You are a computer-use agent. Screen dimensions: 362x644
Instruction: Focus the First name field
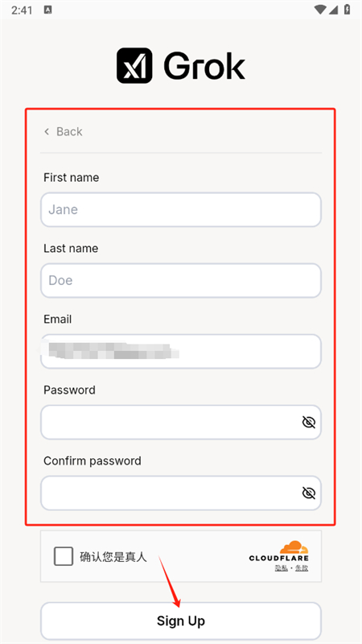pos(180,209)
